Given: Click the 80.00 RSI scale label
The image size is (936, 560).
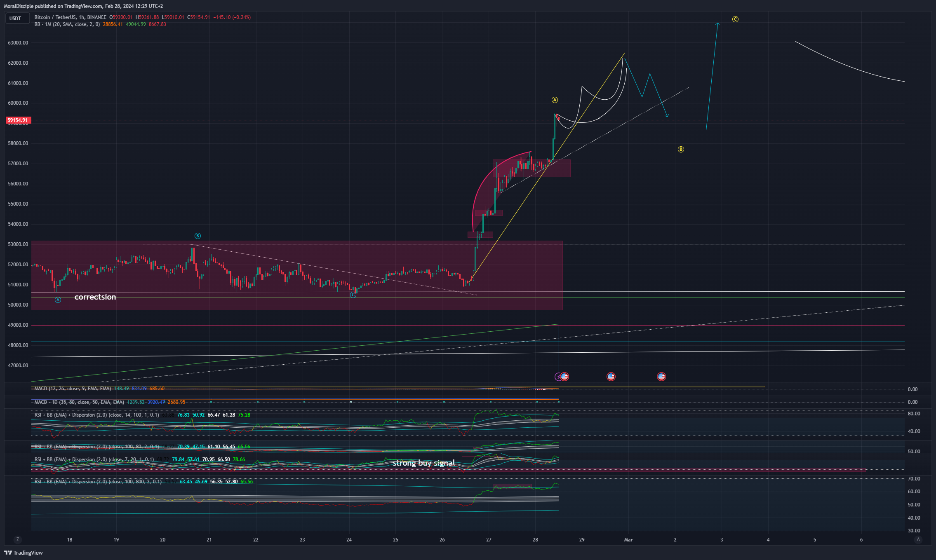Looking at the screenshot, I should point(914,414).
